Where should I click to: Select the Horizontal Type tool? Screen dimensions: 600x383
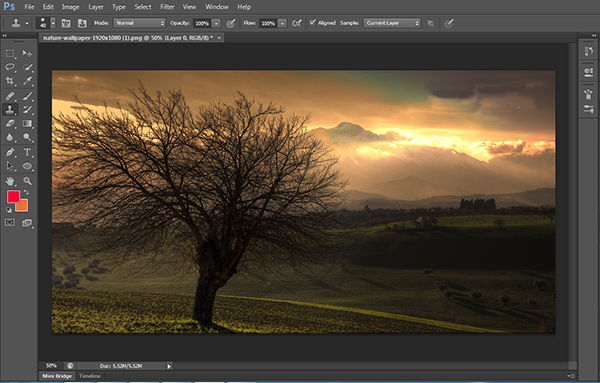27,152
